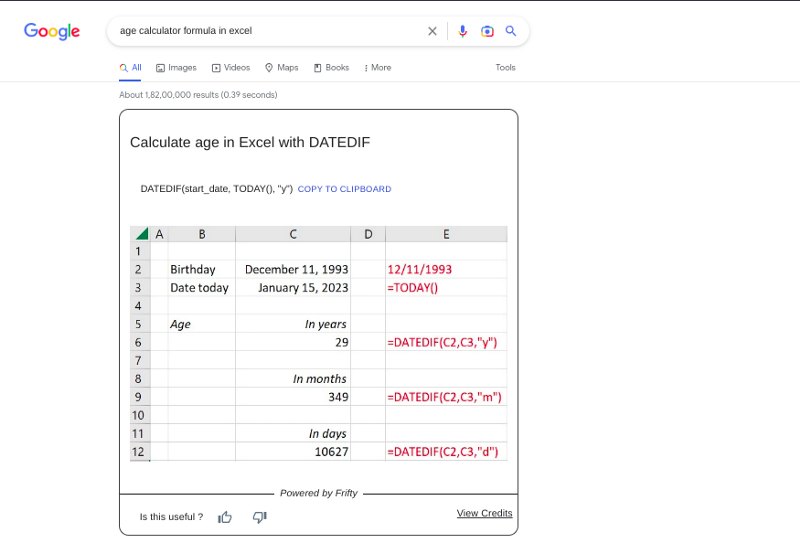This screenshot has width=800, height=542.
Task: Open the Books tab
Action: [x=331, y=67]
